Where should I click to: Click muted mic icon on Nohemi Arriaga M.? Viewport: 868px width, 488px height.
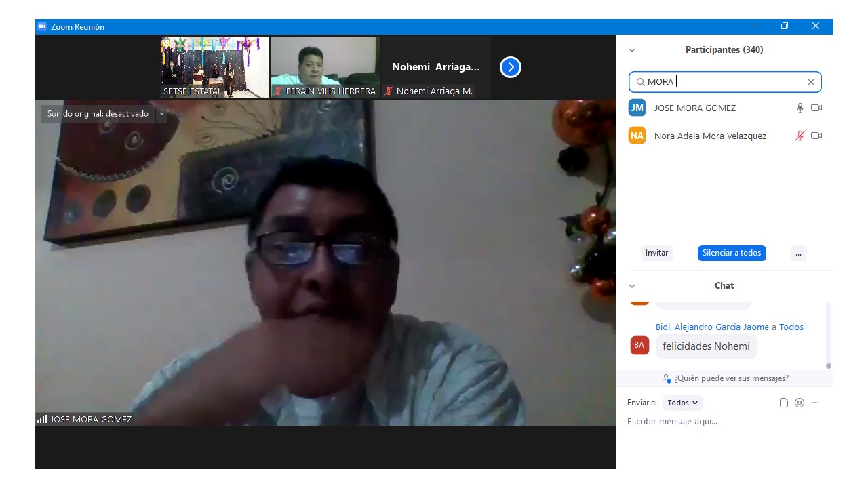[389, 91]
